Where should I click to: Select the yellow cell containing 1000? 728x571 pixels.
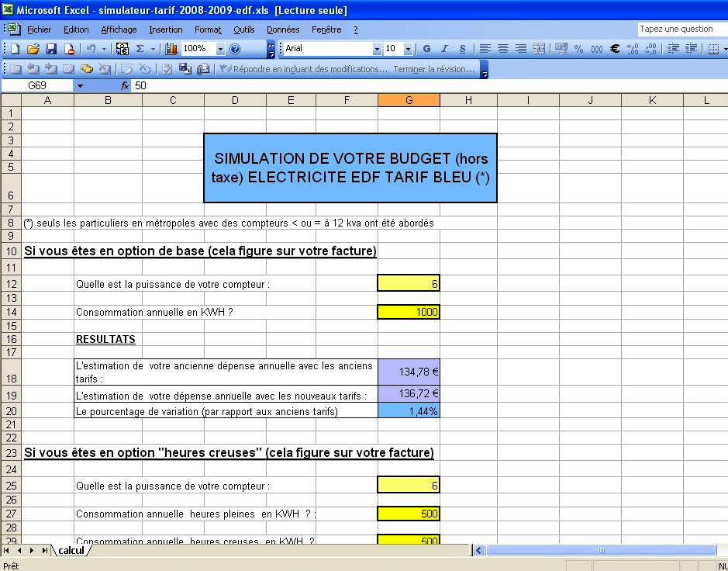tap(409, 312)
